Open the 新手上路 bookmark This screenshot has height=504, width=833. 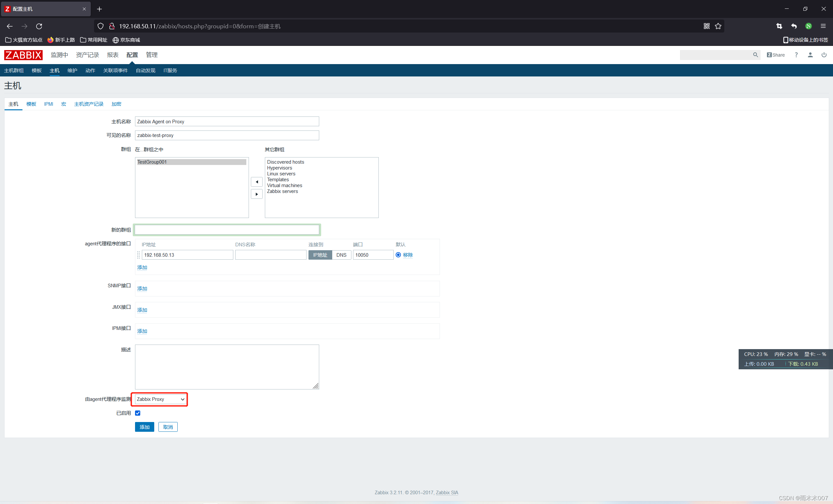[61, 40]
